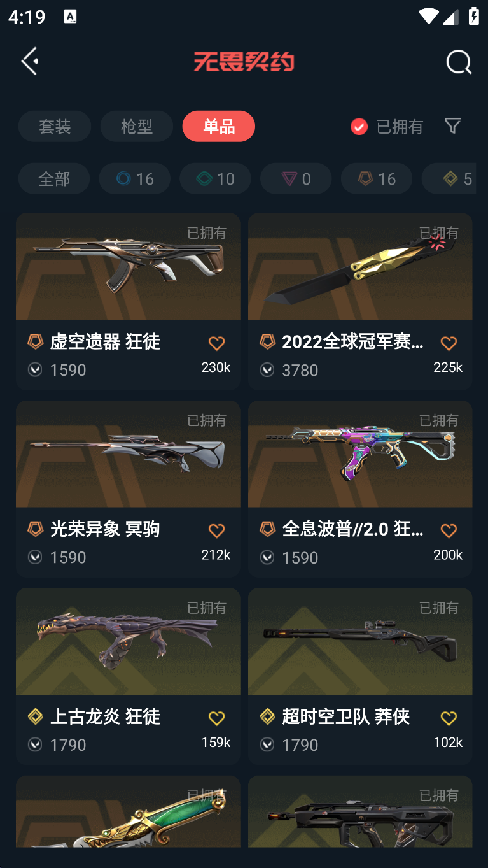Screen dimensions: 488x868
Task: Filter by green diamond tier 10
Action: coord(215,178)
